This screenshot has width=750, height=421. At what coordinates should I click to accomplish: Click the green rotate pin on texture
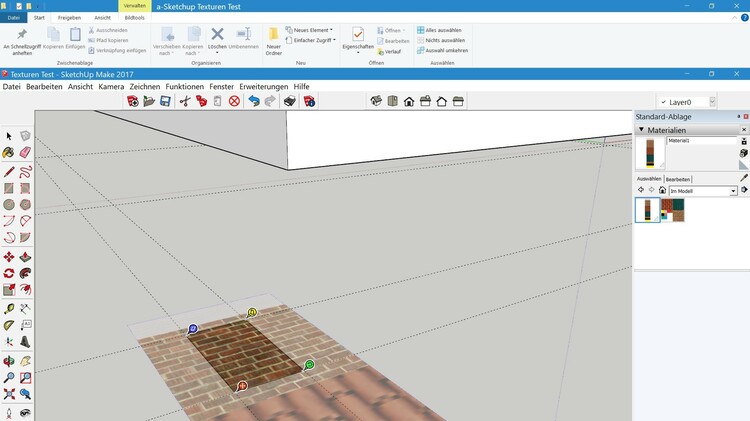[309, 365]
